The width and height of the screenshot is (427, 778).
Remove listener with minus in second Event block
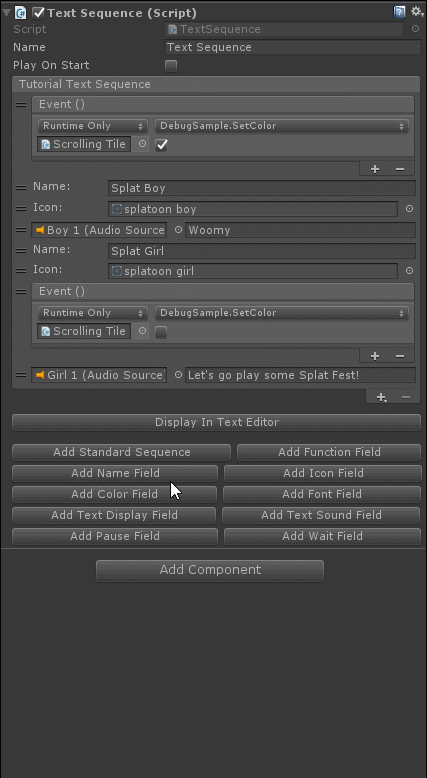(400, 356)
